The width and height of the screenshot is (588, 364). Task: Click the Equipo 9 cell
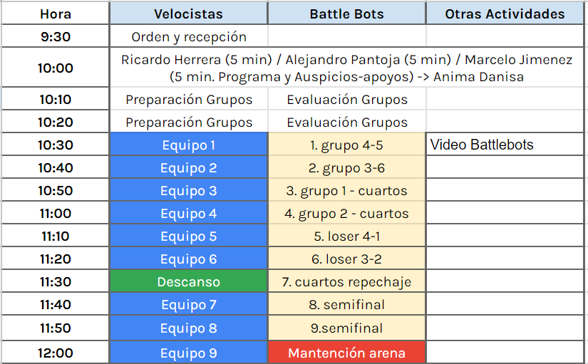point(189,353)
